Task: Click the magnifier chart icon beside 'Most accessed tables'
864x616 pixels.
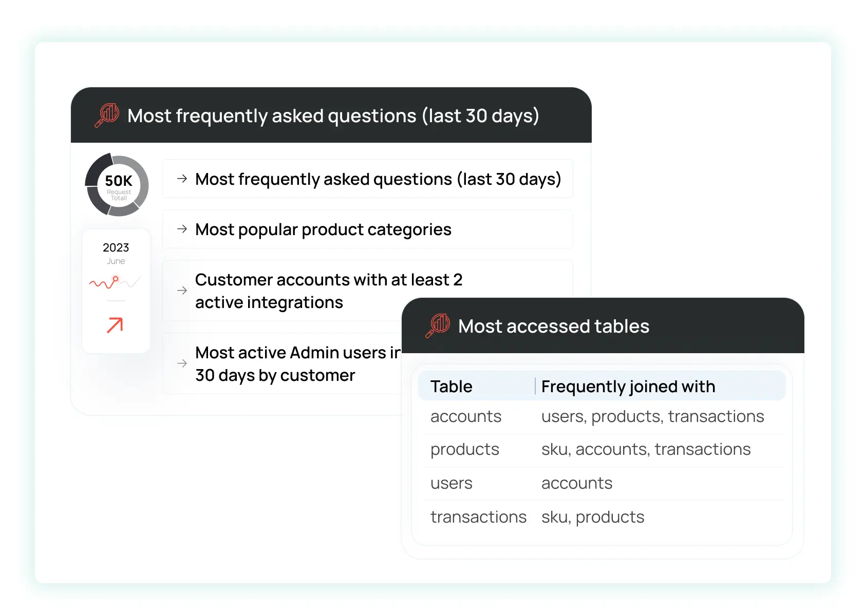Action: (x=438, y=325)
